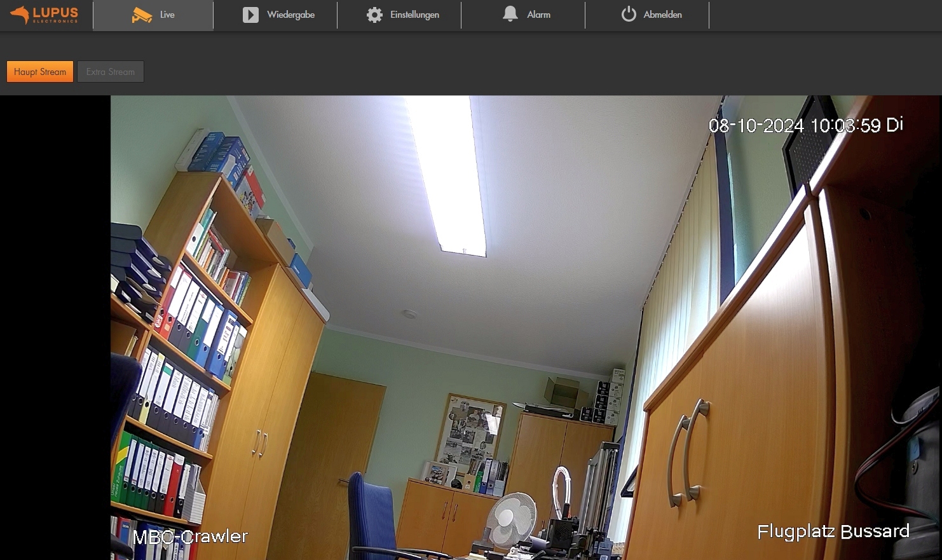942x560 pixels.
Task: Click the Wiedergabe play icon
Action: pos(250,15)
